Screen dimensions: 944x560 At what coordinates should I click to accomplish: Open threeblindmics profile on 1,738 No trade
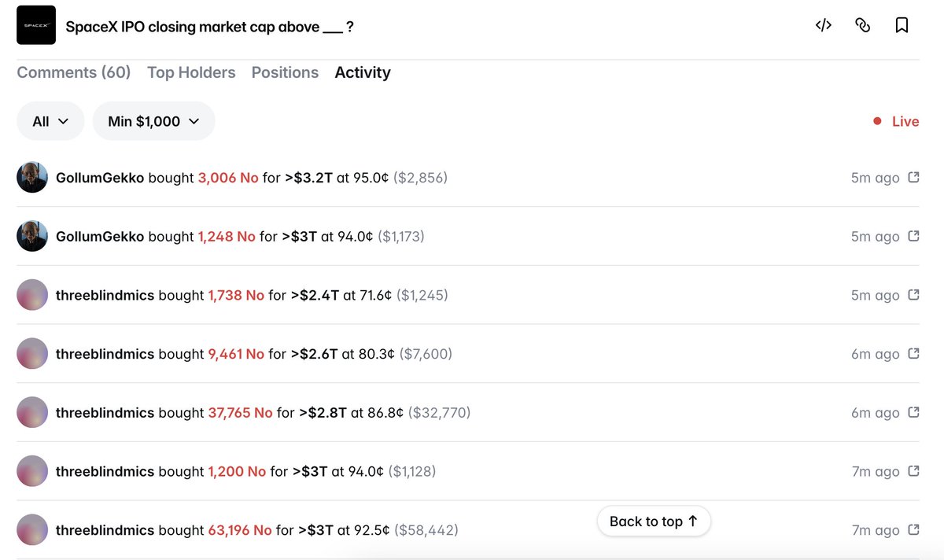coord(105,295)
